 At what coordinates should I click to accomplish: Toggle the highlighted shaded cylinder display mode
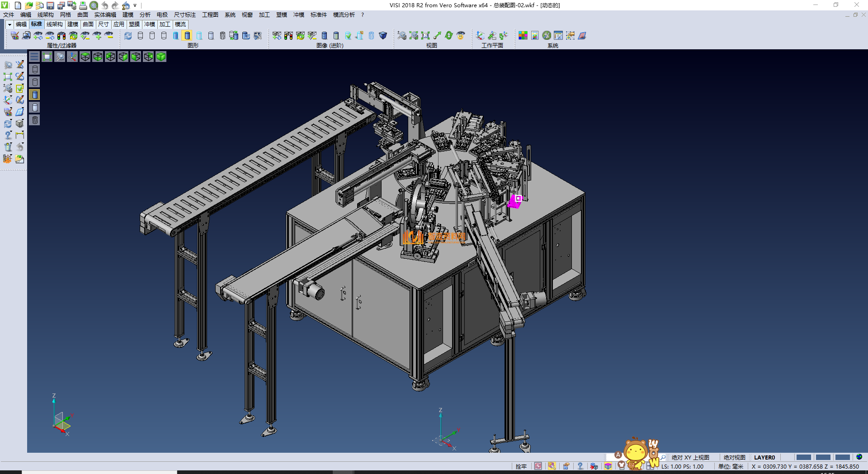(x=187, y=36)
